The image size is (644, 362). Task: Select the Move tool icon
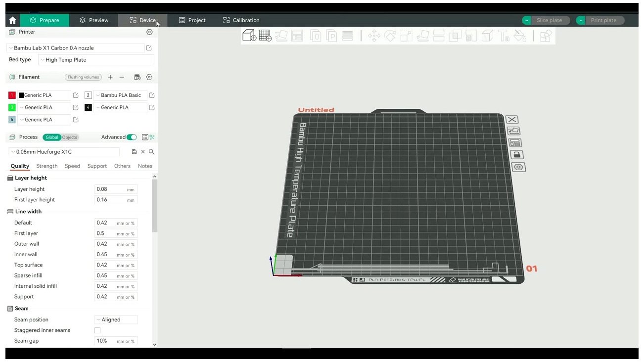tap(374, 36)
